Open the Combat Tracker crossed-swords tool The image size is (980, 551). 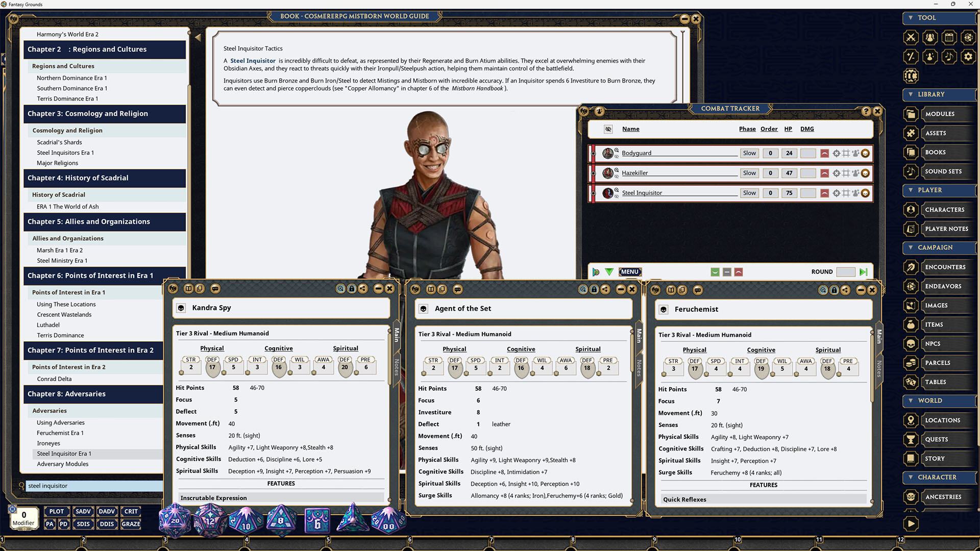point(911,37)
